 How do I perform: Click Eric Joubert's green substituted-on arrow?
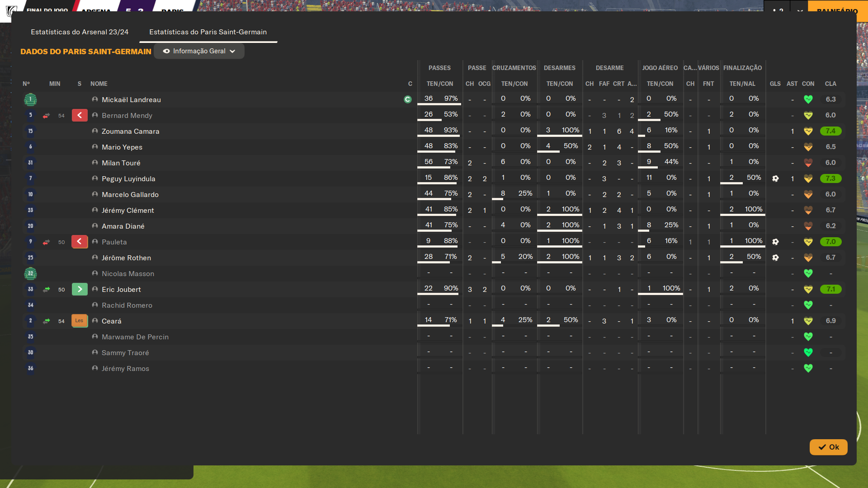(80, 289)
